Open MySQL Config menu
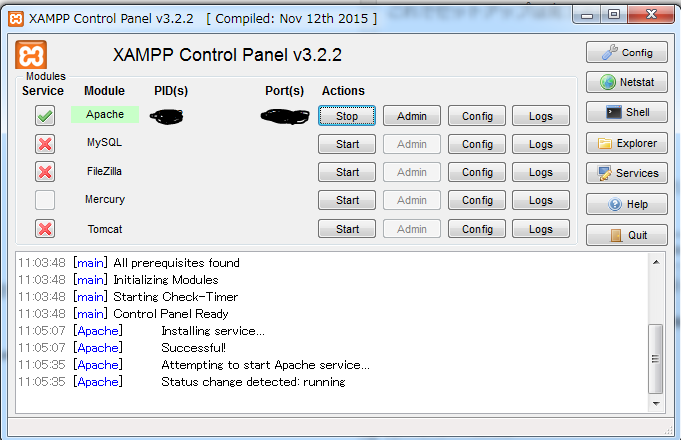The height and width of the screenshot is (440, 681). [x=477, y=144]
